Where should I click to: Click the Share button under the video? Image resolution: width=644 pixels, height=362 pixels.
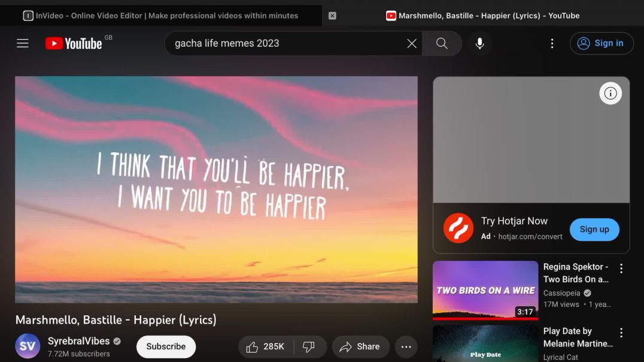click(x=360, y=346)
